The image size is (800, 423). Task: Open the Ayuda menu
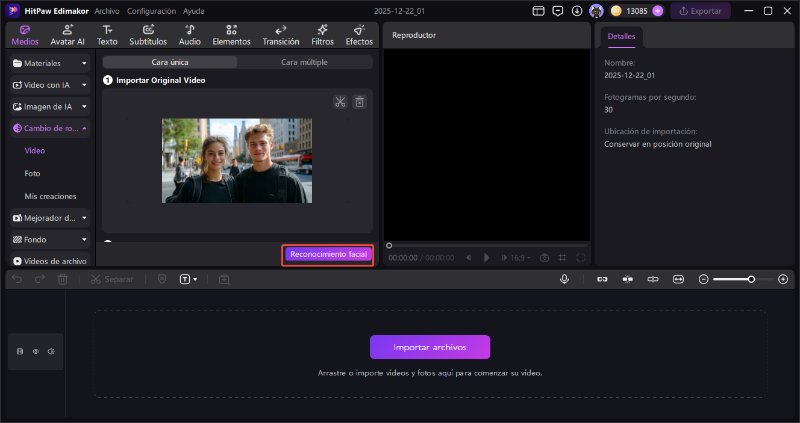tap(194, 11)
